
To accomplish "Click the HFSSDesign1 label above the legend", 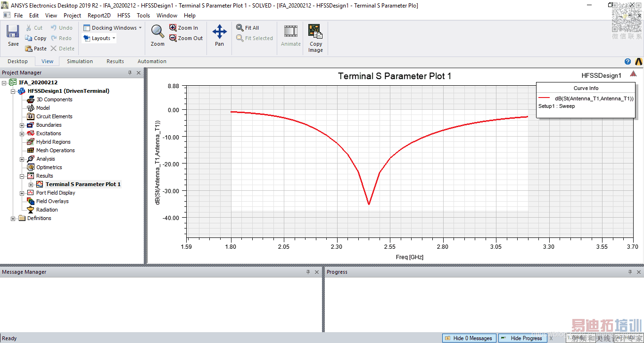I will [602, 75].
